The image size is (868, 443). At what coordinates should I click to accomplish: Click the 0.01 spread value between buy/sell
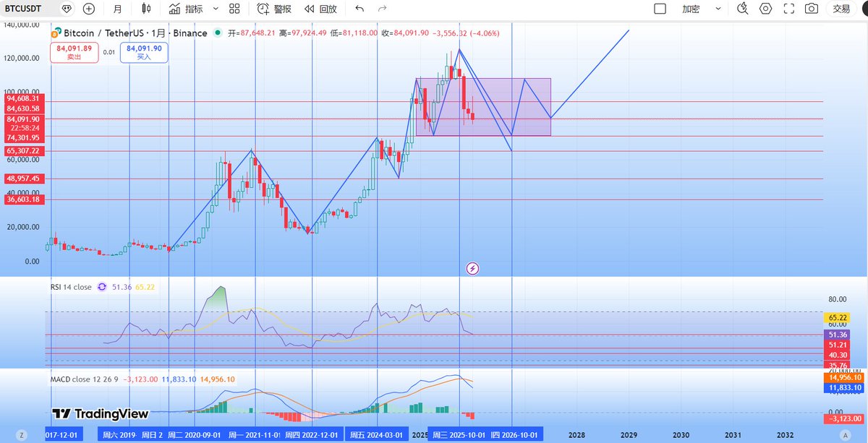109,52
